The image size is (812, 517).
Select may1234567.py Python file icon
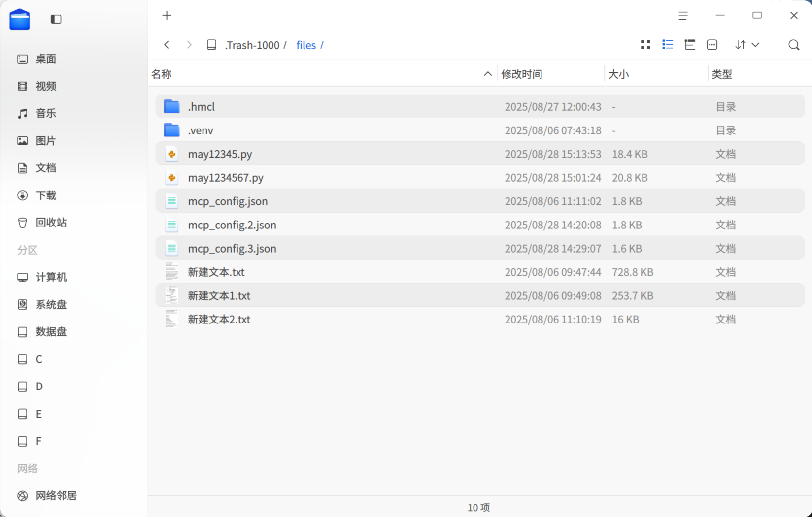point(171,177)
